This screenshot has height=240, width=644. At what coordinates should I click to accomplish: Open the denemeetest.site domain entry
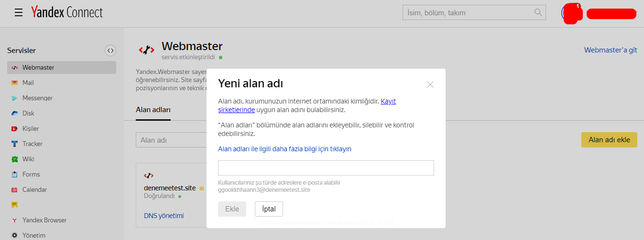[x=170, y=188]
